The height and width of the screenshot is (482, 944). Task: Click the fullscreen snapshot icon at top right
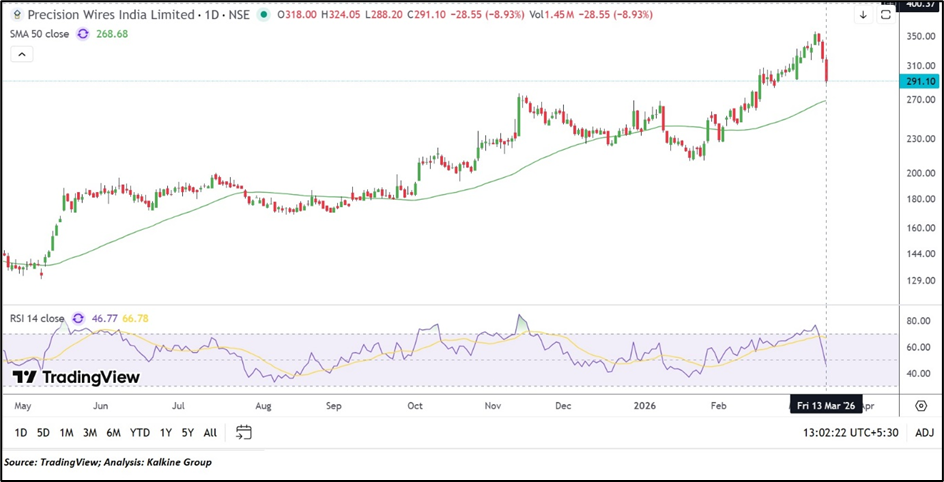(885, 15)
